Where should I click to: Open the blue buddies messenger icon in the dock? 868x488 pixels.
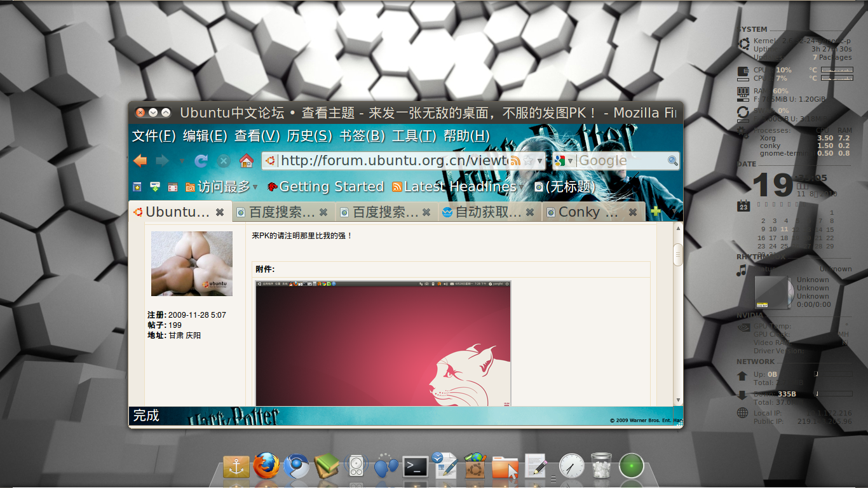[x=386, y=466]
